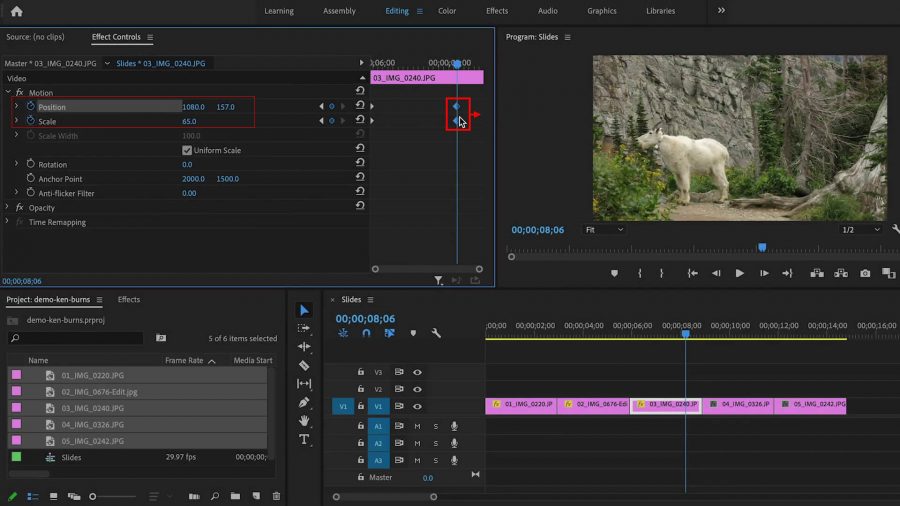The image size is (900, 506).
Task: Lock the V1 track
Action: (360, 406)
